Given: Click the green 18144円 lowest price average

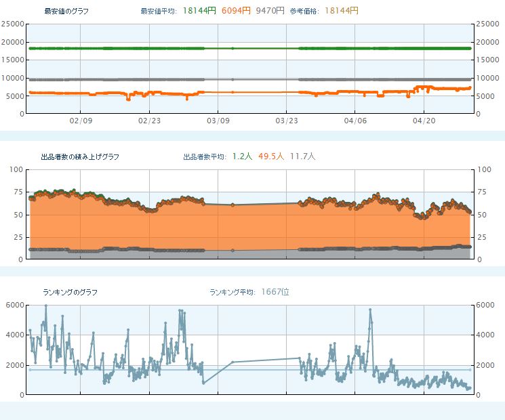Looking at the screenshot, I should 199,11.
